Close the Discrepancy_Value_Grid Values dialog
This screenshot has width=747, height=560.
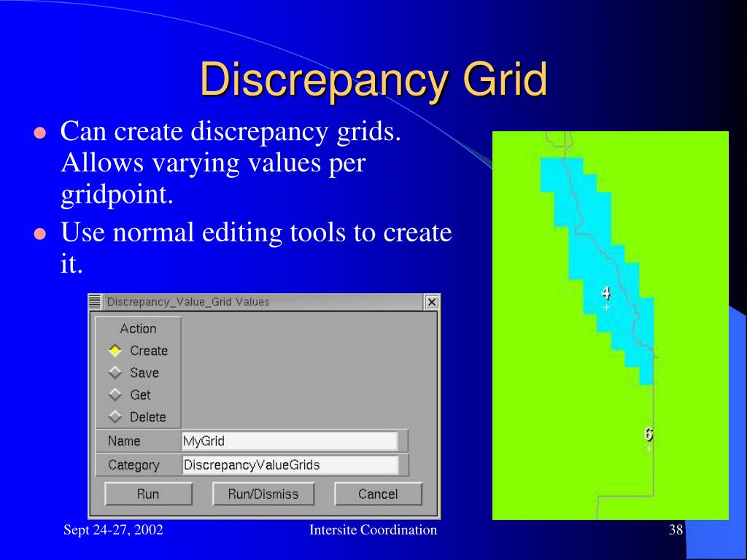pos(431,302)
